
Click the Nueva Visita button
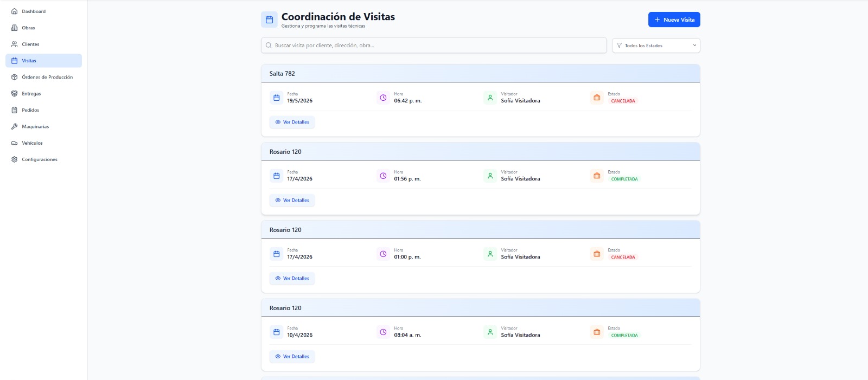point(674,20)
